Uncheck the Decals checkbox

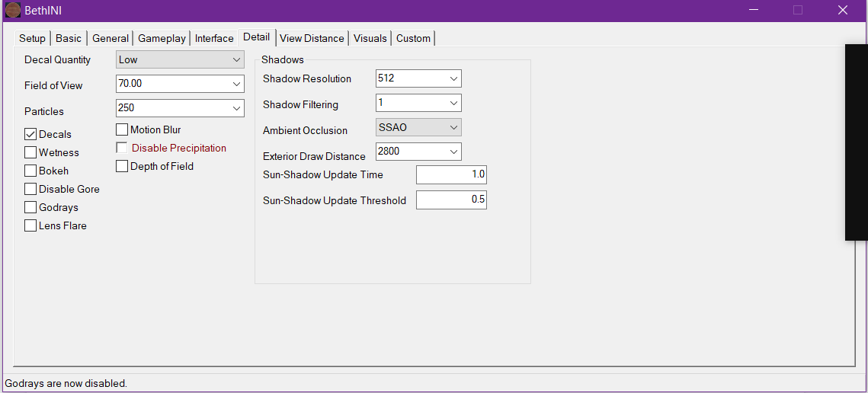[30, 135]
